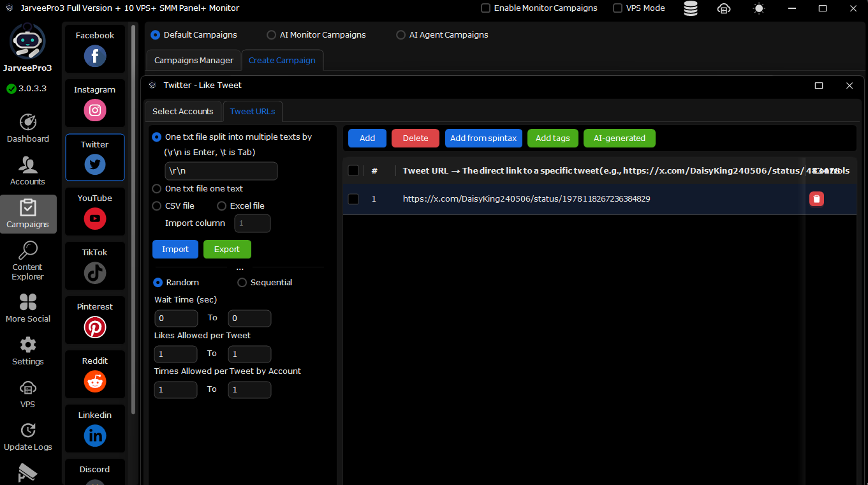Screen dimensions: 868x485
Task: Toggle the light/dark theme sun icon
Action: (x=758, y=8)
